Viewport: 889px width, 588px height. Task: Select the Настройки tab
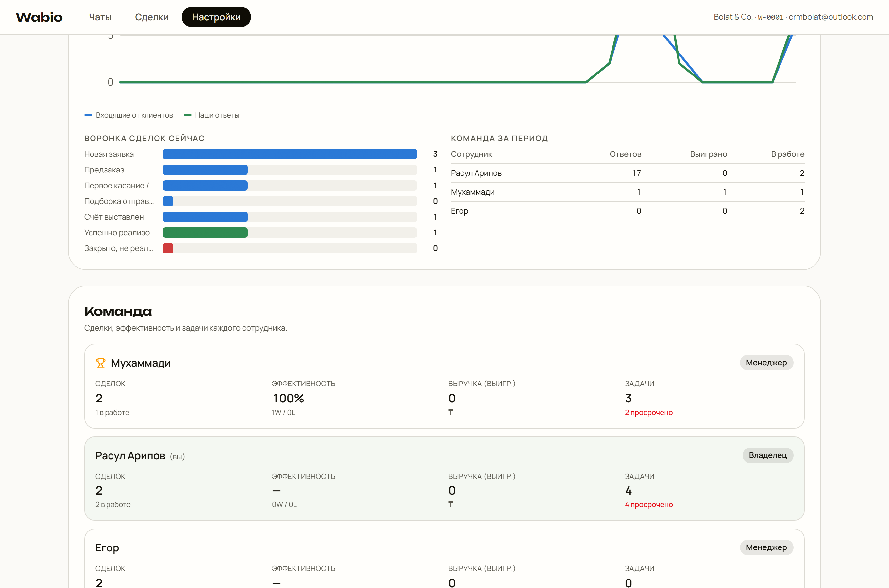pos(216,17)
